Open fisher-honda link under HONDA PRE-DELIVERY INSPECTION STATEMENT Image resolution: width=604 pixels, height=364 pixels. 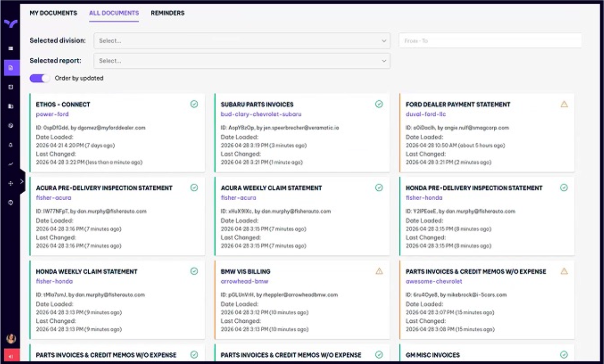tap(424, 198)
